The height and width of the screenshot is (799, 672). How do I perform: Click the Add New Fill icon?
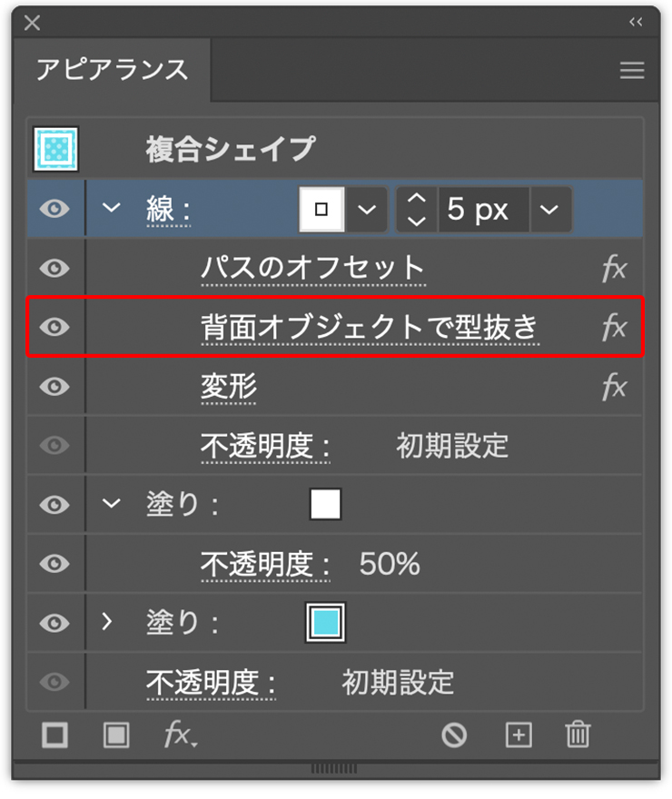115,735
